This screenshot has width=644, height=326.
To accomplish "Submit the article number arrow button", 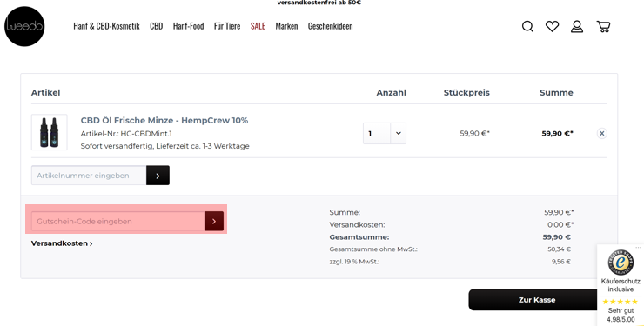I will point(158,176).
